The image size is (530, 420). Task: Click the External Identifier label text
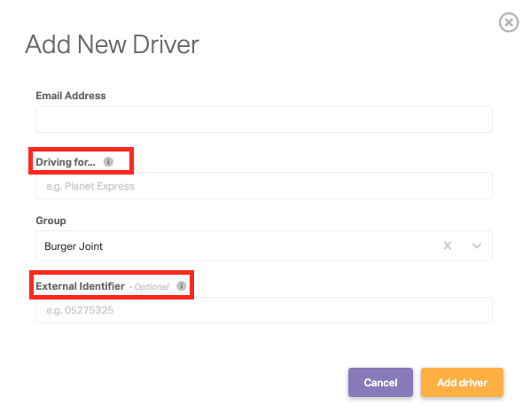pyautogui.click(x=80, y=286)
